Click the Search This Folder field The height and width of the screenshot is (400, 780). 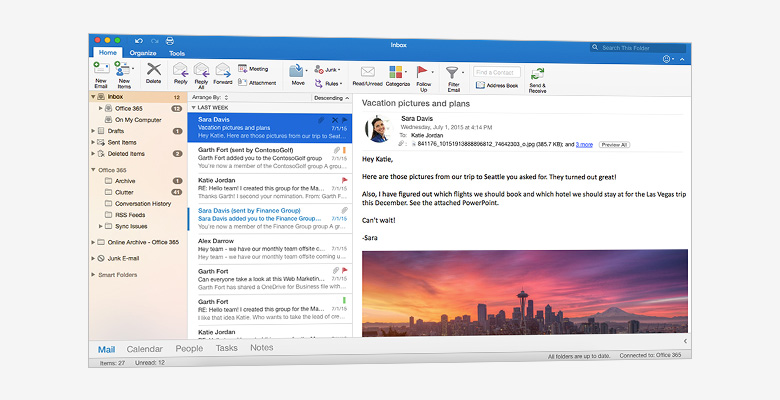(640, 47)
